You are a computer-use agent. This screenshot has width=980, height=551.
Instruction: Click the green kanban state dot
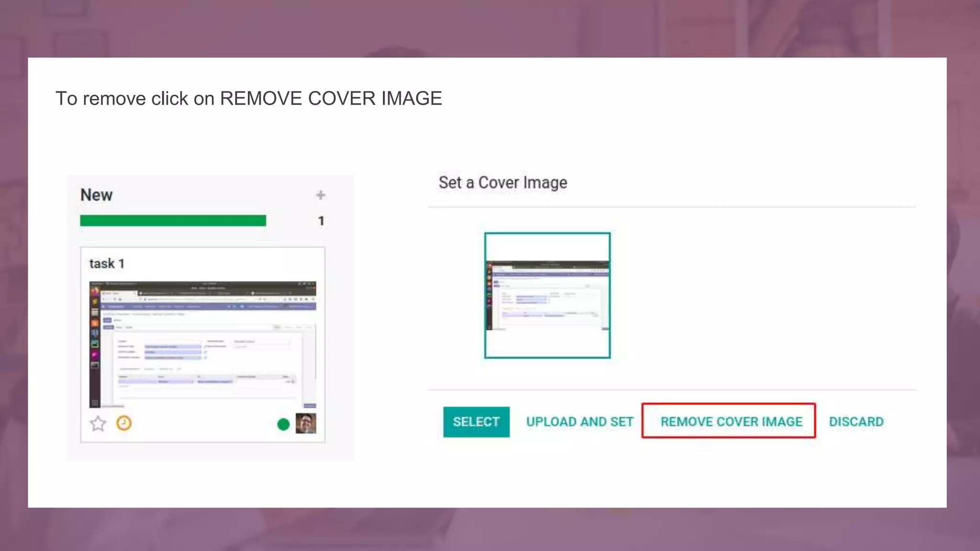tap(283, 424)
